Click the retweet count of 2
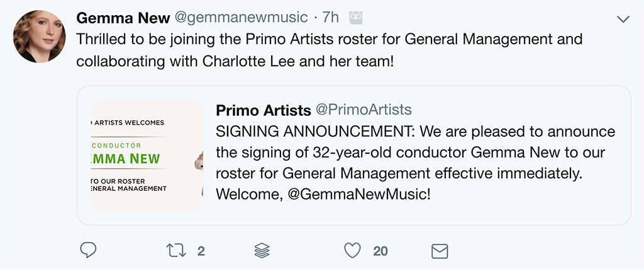This screenshot has width=644, height=269. pyautogui.click(x=201, y=251)
